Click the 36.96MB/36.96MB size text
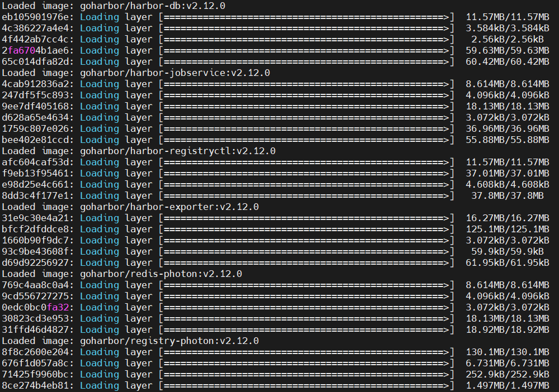The image size is (559, 392). point(507,128)
